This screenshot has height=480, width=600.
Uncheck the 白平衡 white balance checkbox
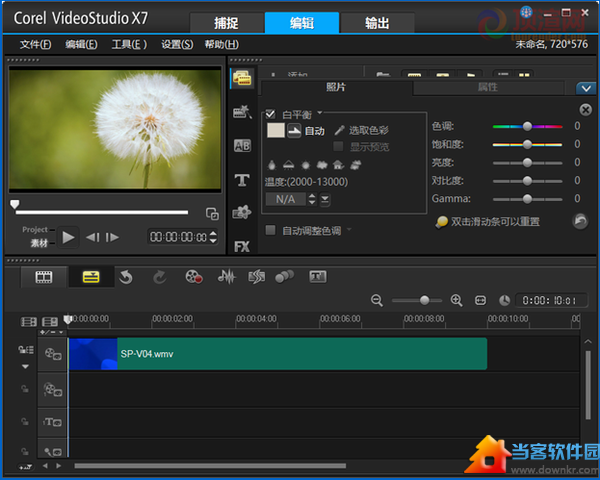click(x=271, y=115)
